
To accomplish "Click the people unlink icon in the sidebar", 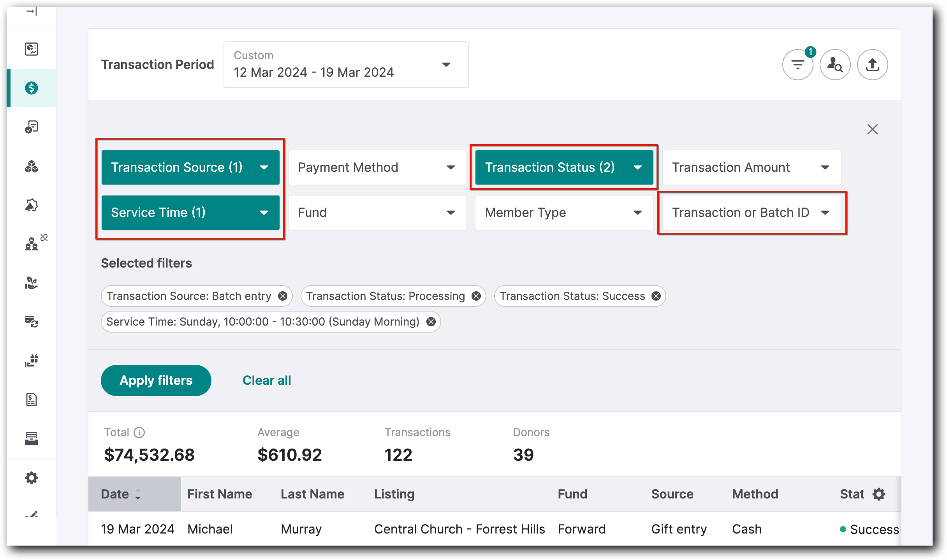I will tap(33, 241).
